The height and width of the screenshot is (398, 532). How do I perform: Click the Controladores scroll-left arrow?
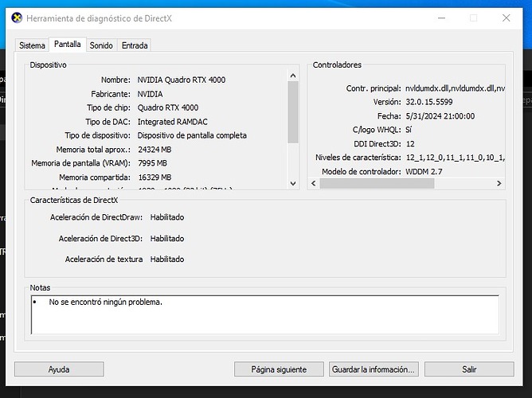pos(314,183)
